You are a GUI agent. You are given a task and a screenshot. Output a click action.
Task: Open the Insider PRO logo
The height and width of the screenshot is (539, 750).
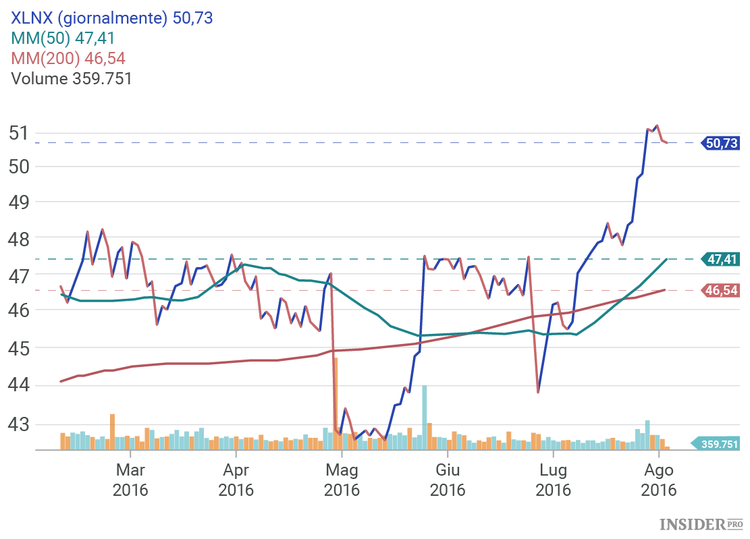[700, 523]
